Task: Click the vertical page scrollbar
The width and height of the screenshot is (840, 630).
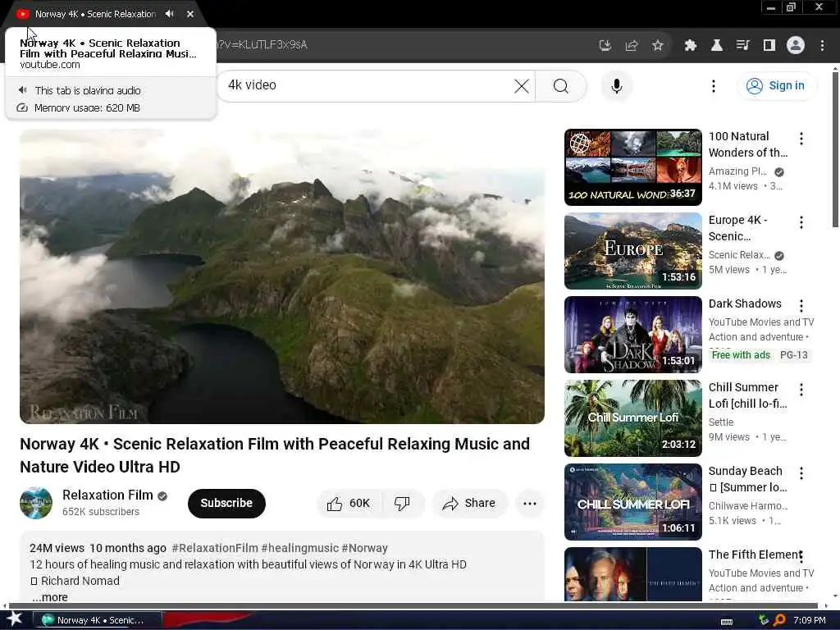Action: 834,150
